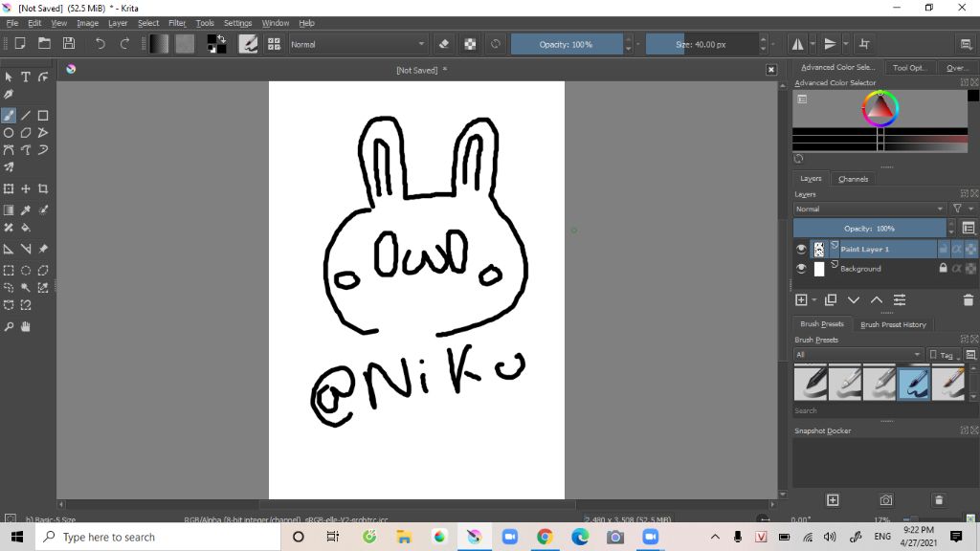Choose the Bezier Curve tool
The width and height of the screenshot is (980, 551).
[x=9, y=150]
